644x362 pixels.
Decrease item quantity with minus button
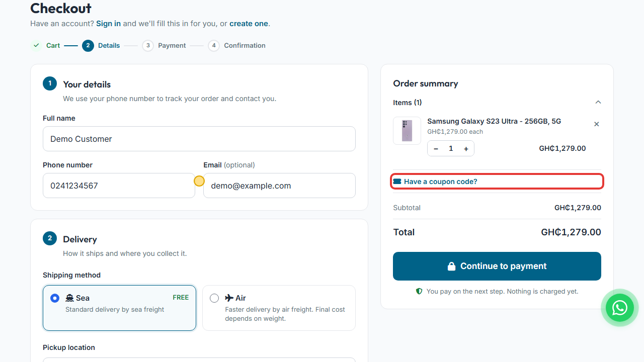click(x=436, y=149)
